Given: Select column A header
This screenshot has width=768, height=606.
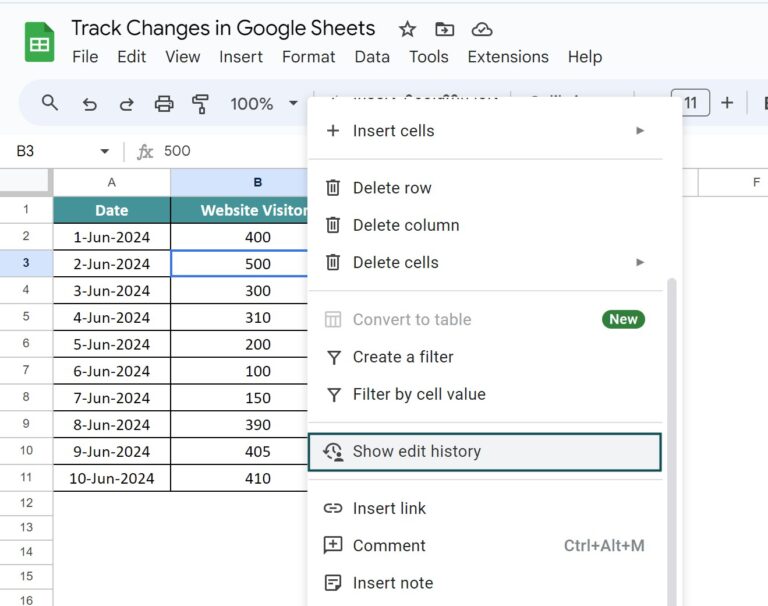Looking at the screenshot, I should [112, 183].
